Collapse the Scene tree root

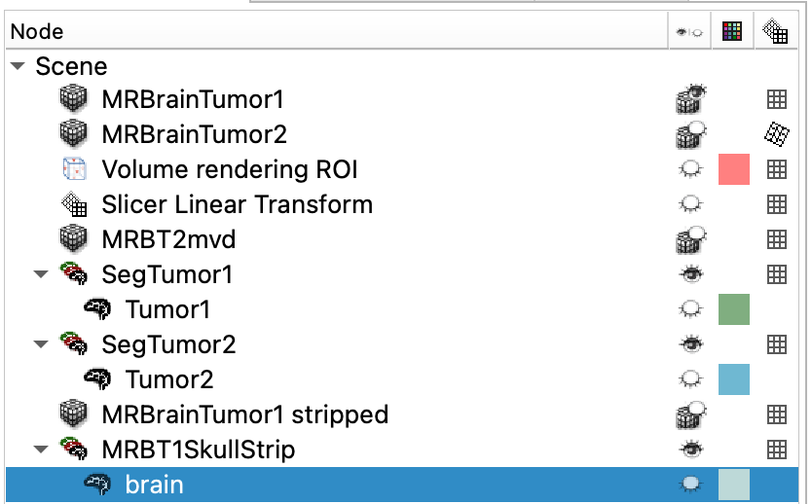click(x=18, y=66)
